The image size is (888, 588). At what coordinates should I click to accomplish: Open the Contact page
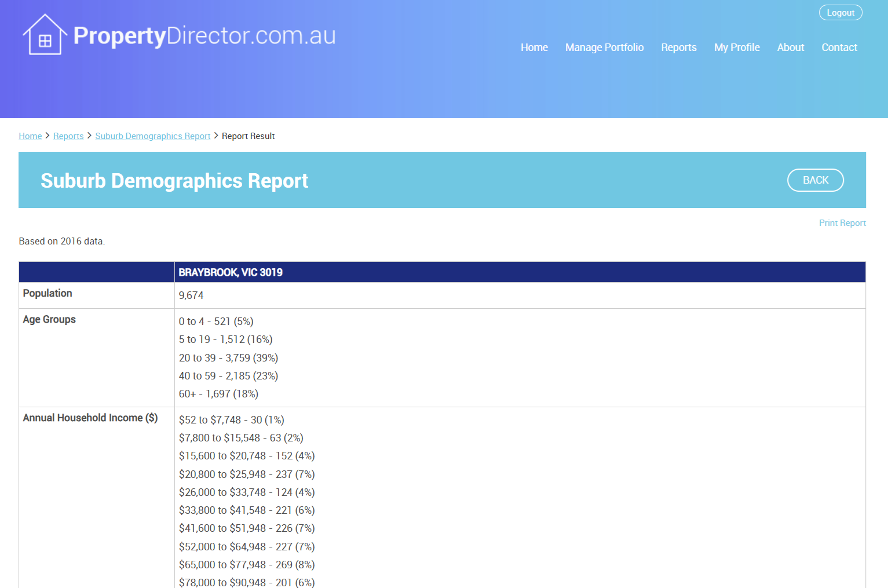click(839, 48)
